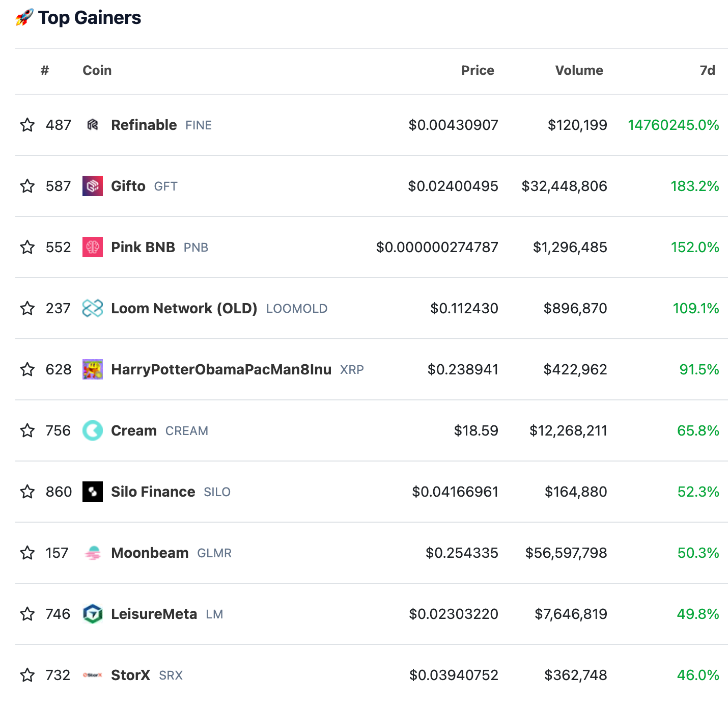
Task: Click the rank number 157
Action: pos(57,553)
